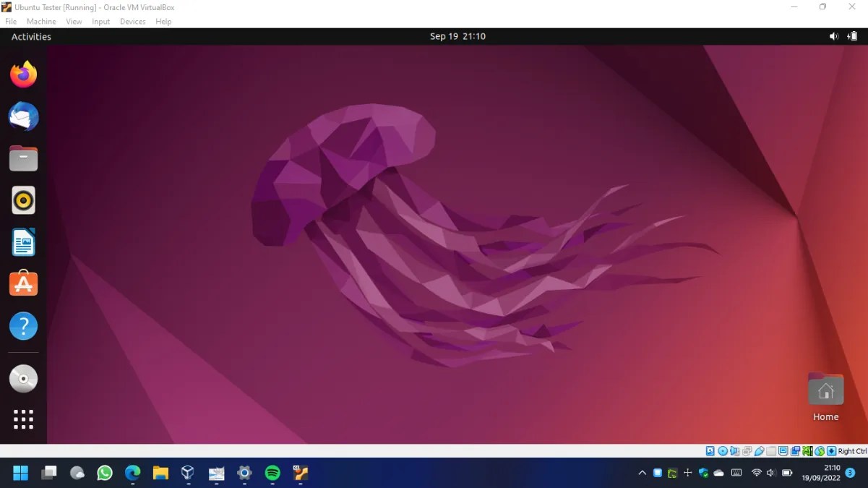Open the Help menu in VirtualBox
The image size is (868, 488).
163,22
